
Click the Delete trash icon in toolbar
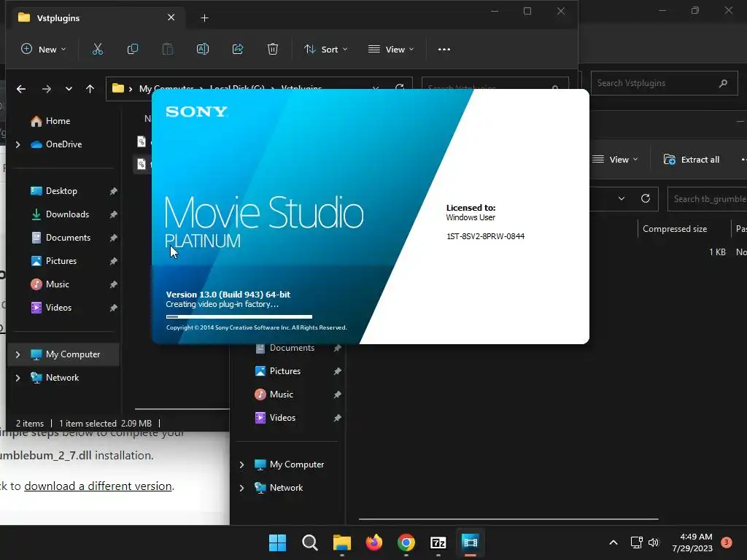coord(273,49)
